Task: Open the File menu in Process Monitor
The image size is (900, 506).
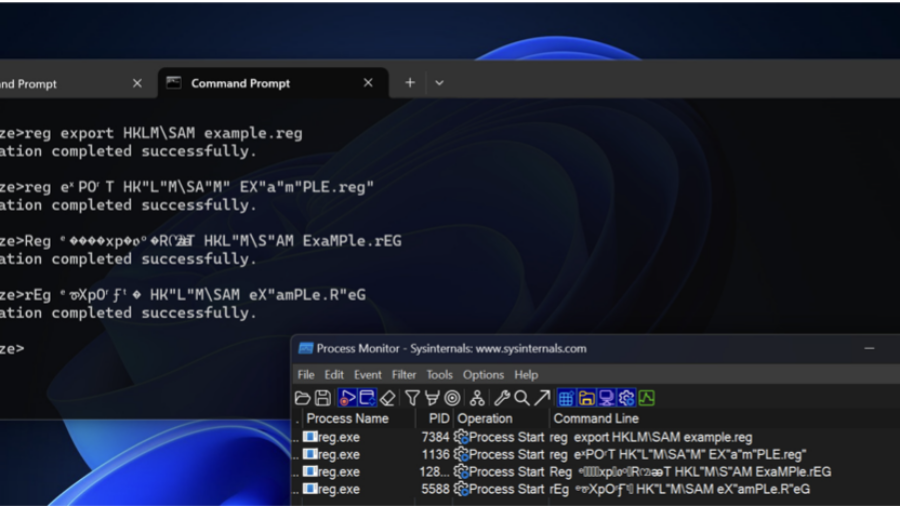Action: point(306,375)
